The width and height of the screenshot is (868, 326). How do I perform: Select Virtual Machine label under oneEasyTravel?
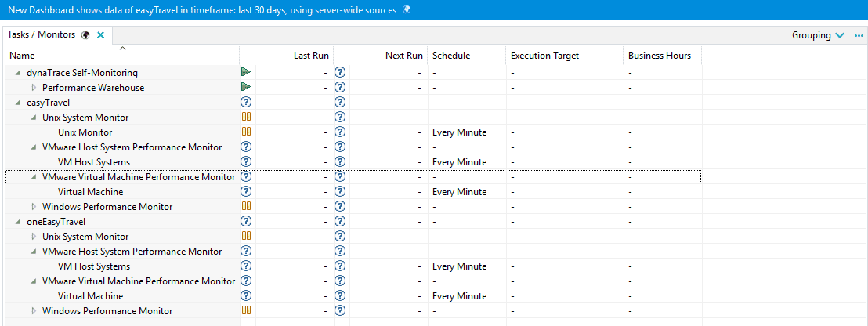pos(90,296)
